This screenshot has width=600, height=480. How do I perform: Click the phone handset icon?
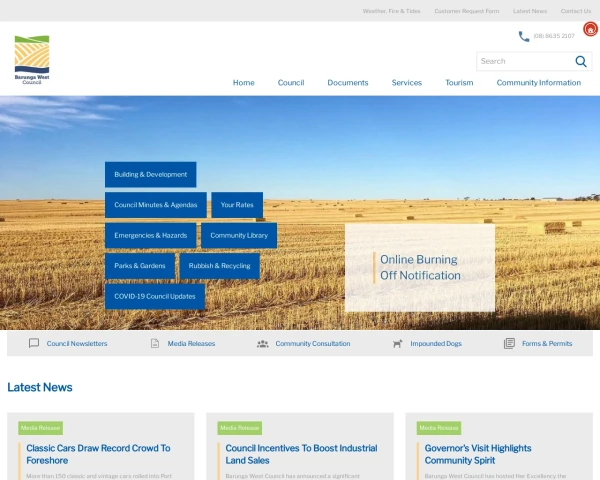pyautogui.click(x=523, y=36)
